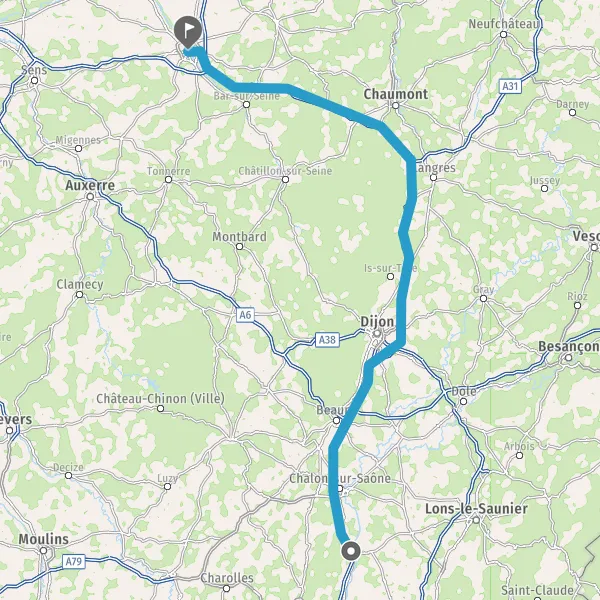Image resolution: width=600 pixels, height=600 pixels.
Task: Click the Château-Chinon (Ville) label
Action: [160, 399]
